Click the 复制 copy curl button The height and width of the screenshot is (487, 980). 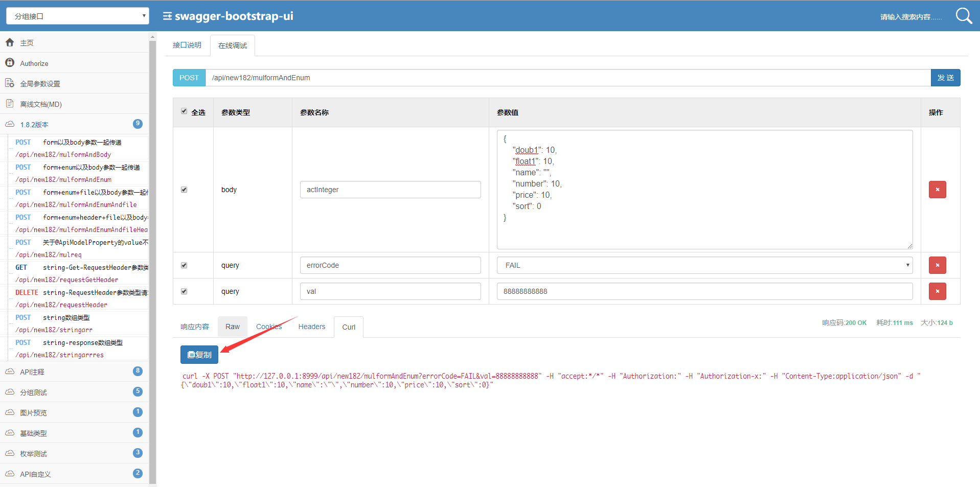(x=199, y=355)
